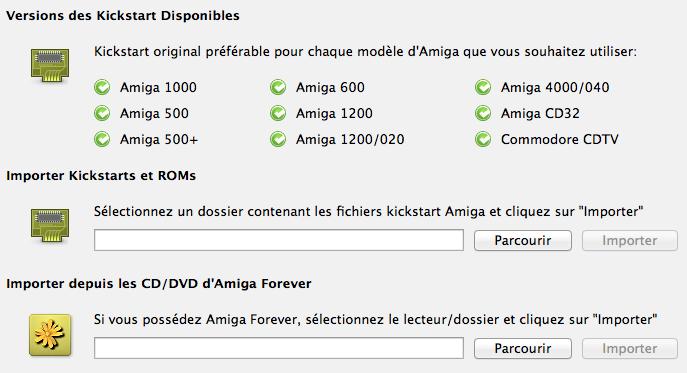Click Importer for the Amiga Forever section
This screenshot has height=373, width=687.
tap(630, 348)
